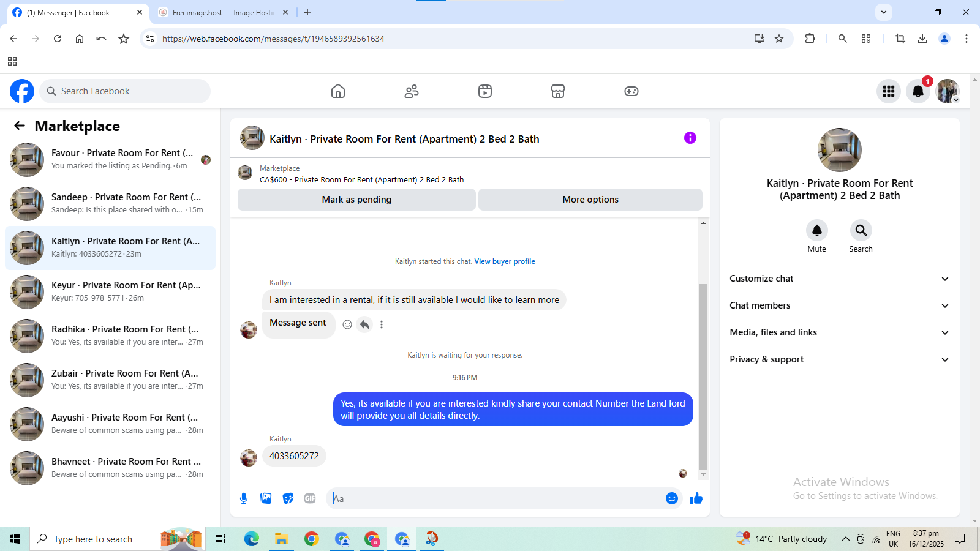This screenshot has width=980, height=551.
Task: Bookmark this page with the star icon
Action: point(779,39)
